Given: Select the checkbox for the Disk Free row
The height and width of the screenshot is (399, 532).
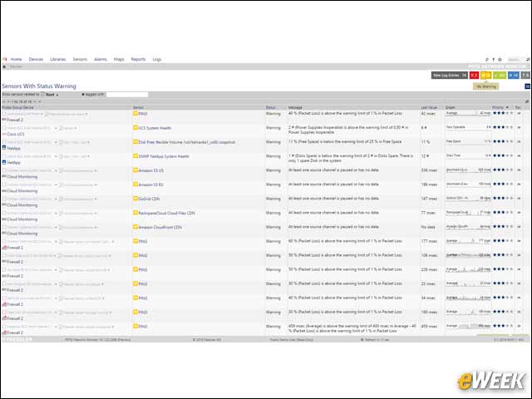Looking at the screenshot, I should (x=4, y=142).
